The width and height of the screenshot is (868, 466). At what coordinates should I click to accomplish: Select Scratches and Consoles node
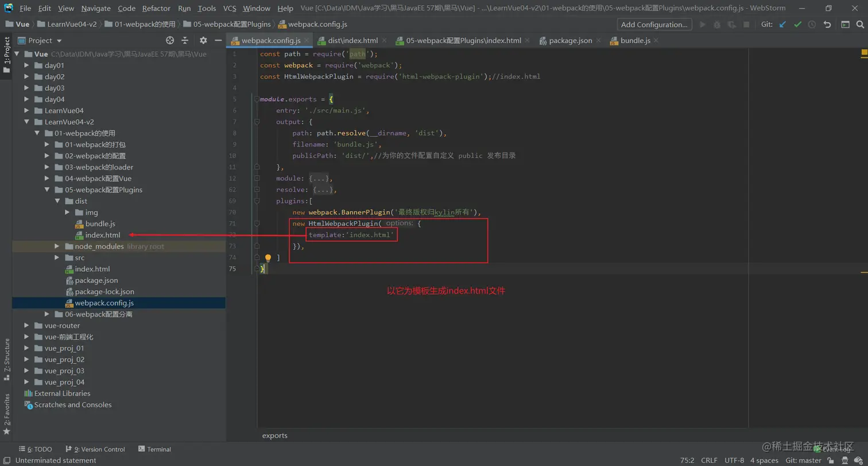(73, 405)
